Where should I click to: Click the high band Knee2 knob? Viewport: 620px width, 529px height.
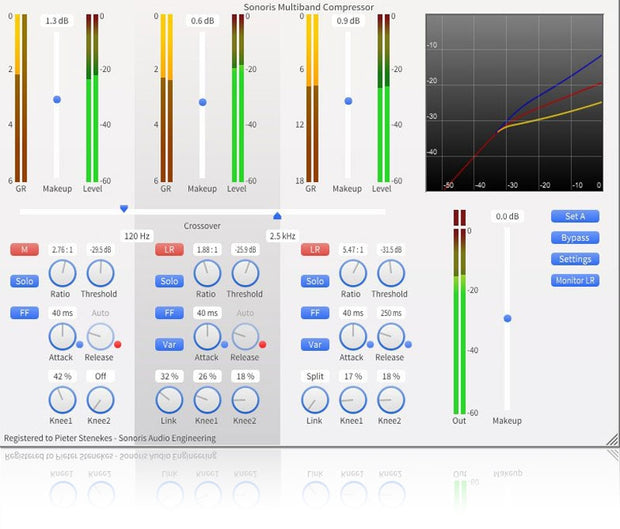click(391, 400)
